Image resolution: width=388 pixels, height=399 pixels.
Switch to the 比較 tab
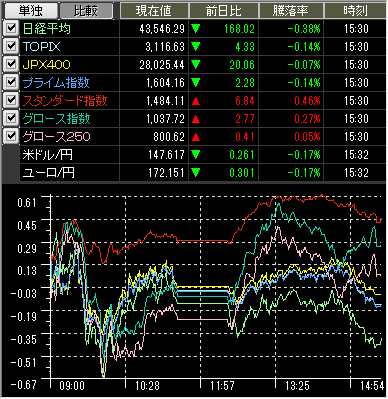click(x=86, y=11)
